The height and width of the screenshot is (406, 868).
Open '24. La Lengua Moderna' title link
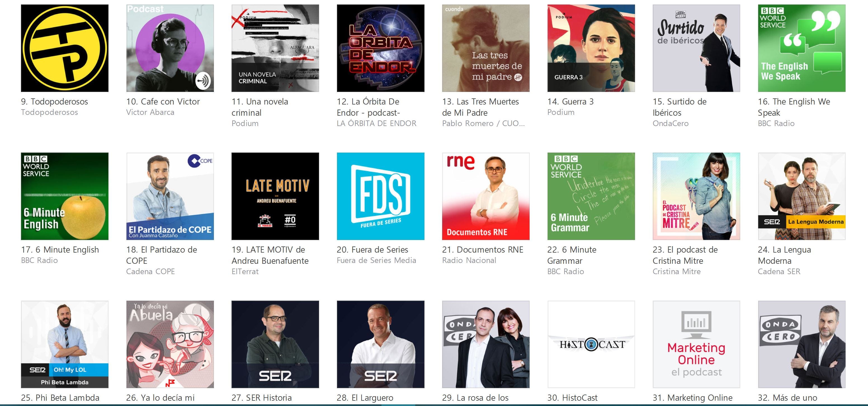coord(784,255)
